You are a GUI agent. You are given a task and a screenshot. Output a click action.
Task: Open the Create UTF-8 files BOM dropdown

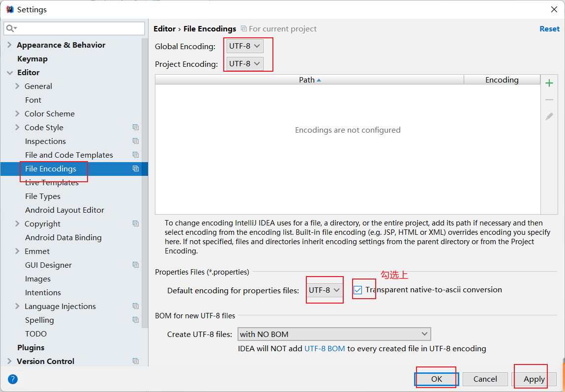[x=334, y=334]
